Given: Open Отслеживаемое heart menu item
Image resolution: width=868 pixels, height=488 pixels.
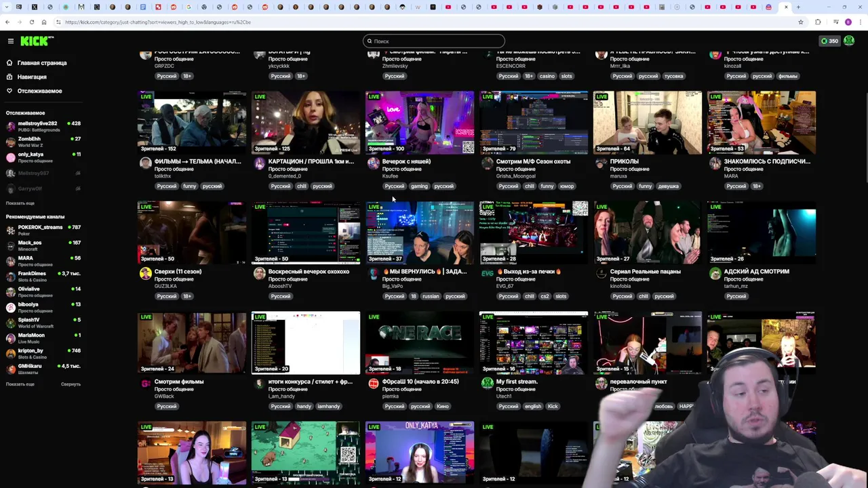Looking at the screenshot, I should pos(39,91).
